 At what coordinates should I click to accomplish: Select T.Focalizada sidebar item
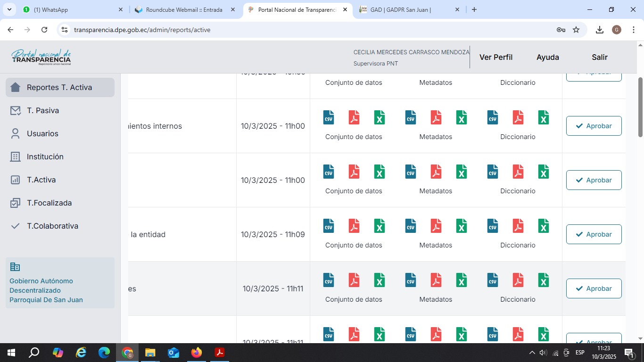pyautogui.click(x=49, y=203)
